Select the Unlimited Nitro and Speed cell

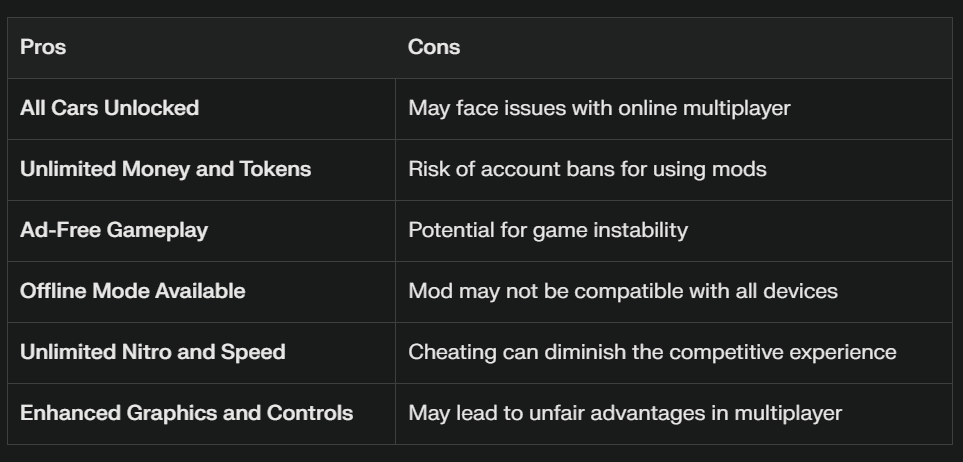[x=201, y=353]
